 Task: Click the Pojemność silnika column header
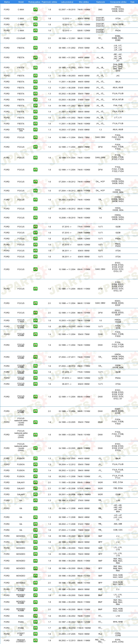49,2
